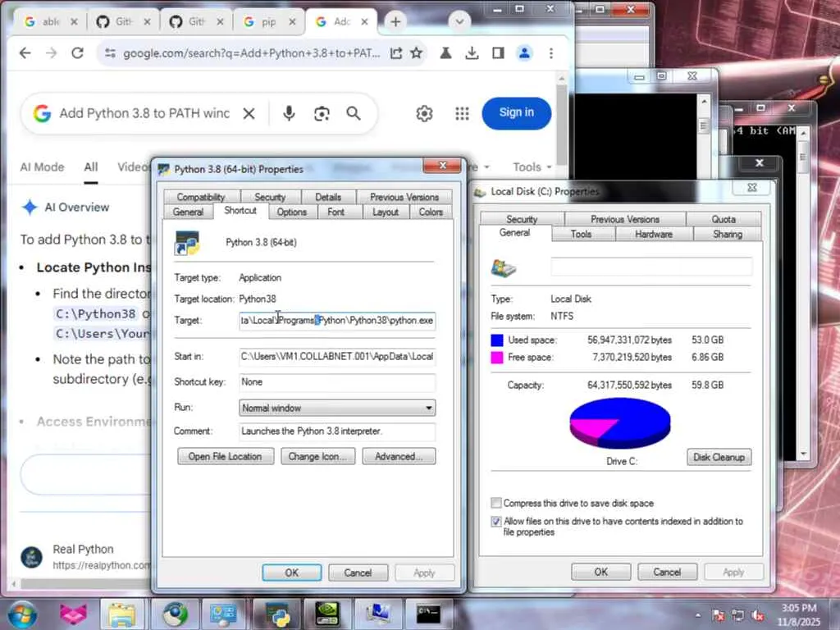Viewport: 840px width, 630px height.
Task: Open Details tab in Python Properties
Action: (328, 197)
